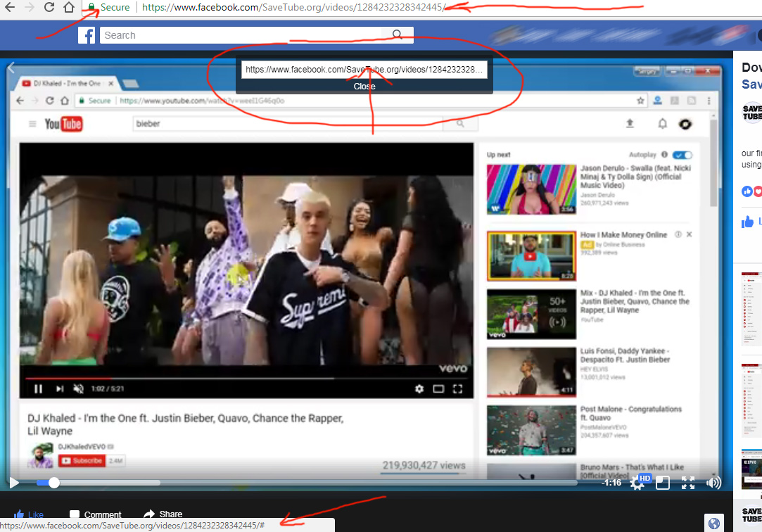Focus the Facebook Search field
This screenshot has width=762, height=532.
coord(243,35)
